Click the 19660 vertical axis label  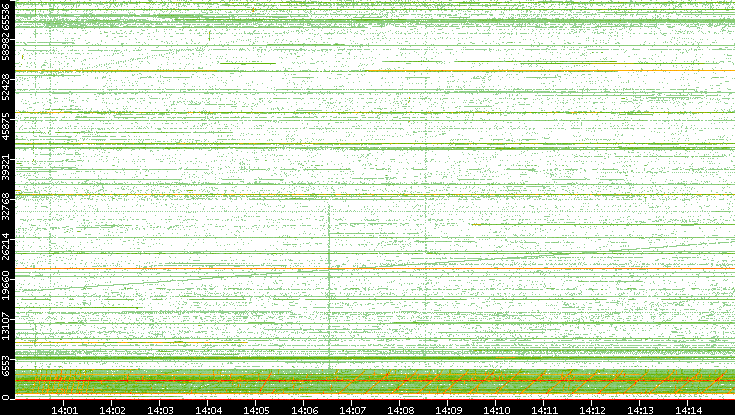tap(8, 286)
